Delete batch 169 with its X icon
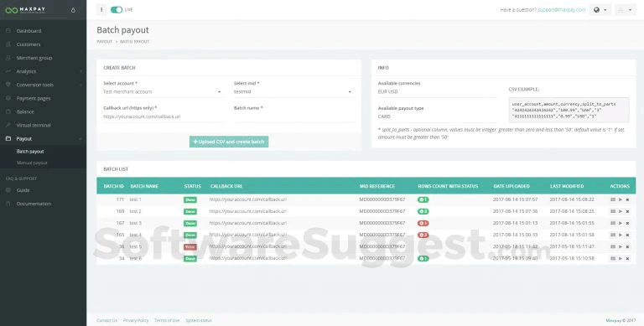Viewport: 644px width, 326px height. coord(627,211)
